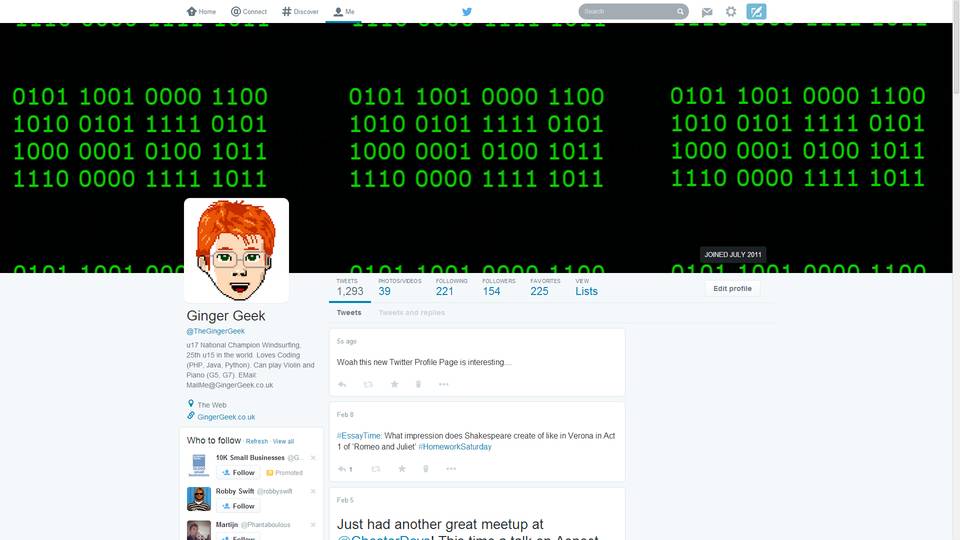
Task: Click the Ginger Geek profile name
Action: tap(226, 316)
